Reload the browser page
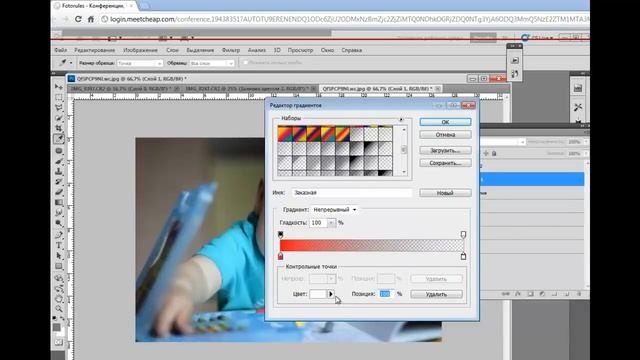Image resolution: width=640 pixels, height=360 pixels. pos(78,19)
